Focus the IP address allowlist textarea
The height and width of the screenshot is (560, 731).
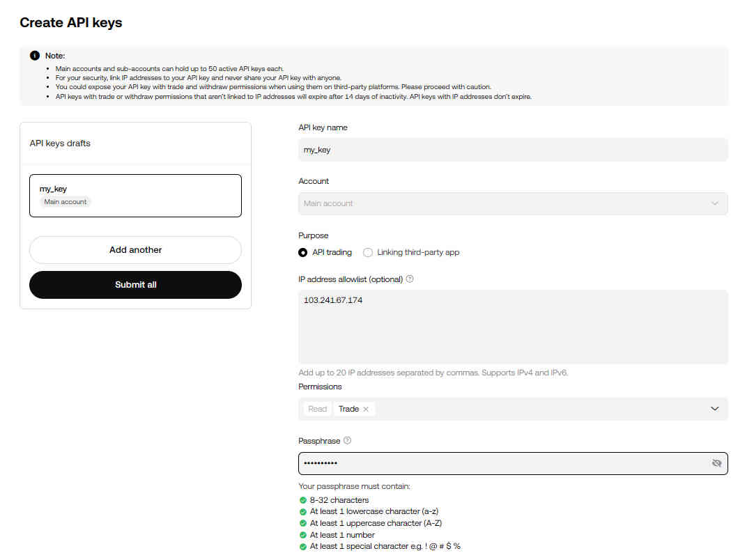click(x=513, y=327)
